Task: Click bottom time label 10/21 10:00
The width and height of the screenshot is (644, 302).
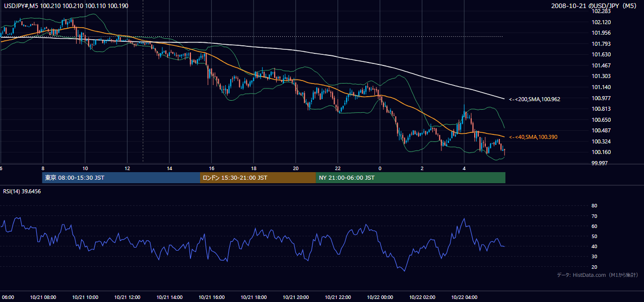Action: click(85, 297)
